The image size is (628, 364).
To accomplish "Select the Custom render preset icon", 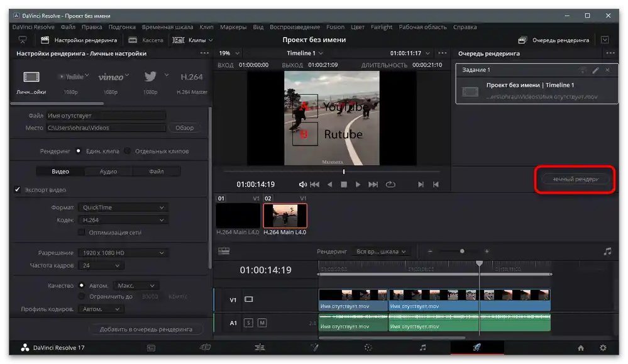I will pyautogui.click(x=31, y=77).
